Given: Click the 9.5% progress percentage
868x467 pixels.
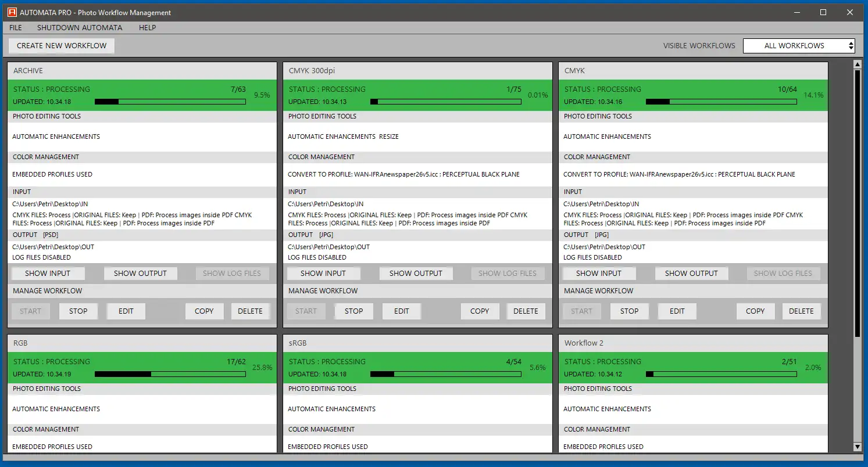Looking at the screenshot, I should [x=262, y=95].
